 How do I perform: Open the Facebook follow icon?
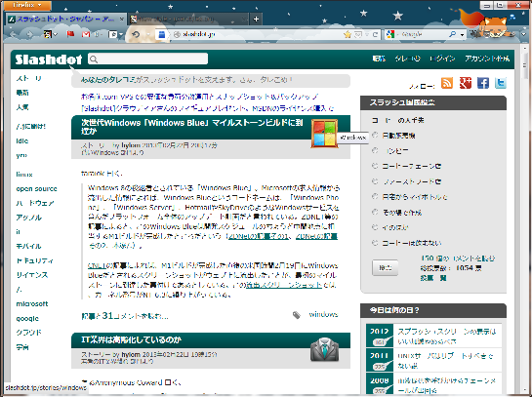[483, 83]
